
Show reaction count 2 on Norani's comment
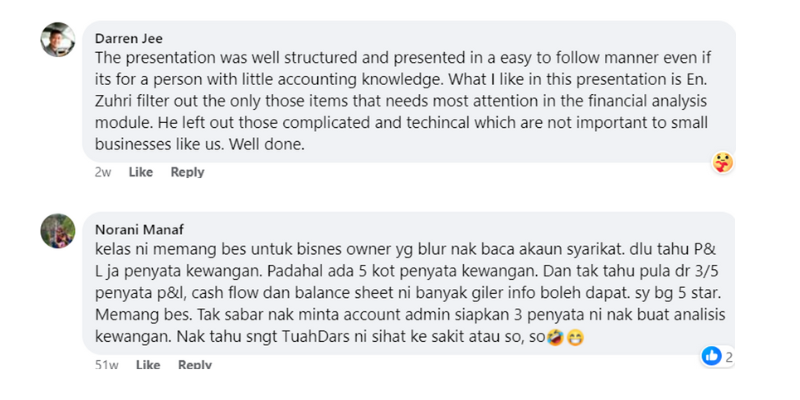click(x=729, y=357)
